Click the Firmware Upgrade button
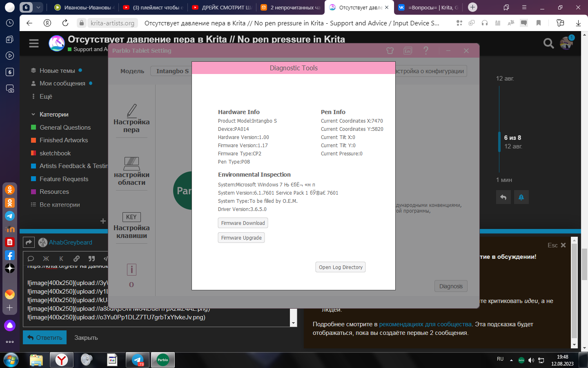Viewport: 588px width, 368px height. pyautogui.click(x=241, y=238)
